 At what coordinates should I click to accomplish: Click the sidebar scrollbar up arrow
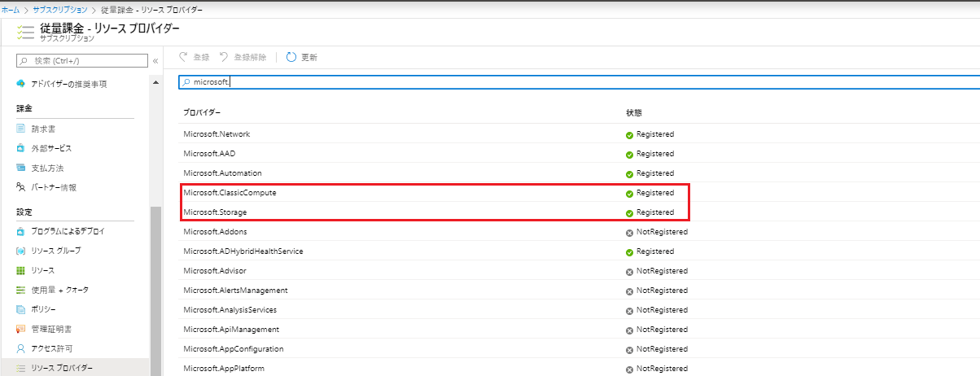click(155, 83)
